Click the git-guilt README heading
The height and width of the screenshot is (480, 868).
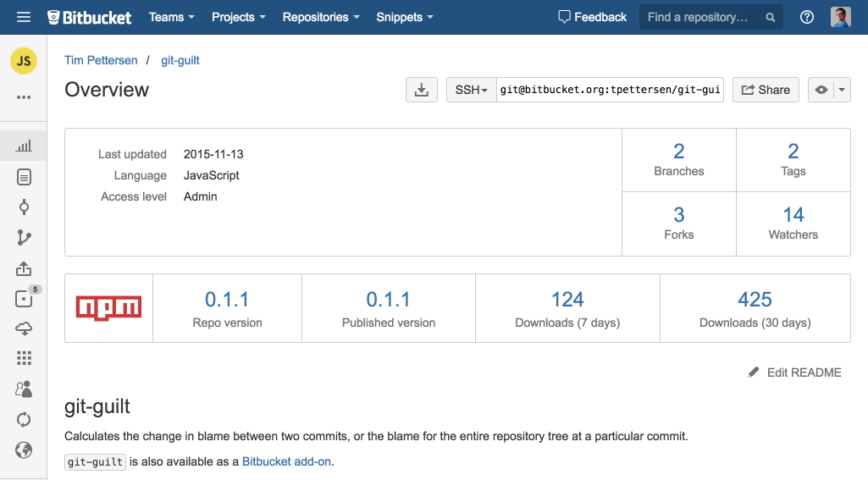(97, 407)
